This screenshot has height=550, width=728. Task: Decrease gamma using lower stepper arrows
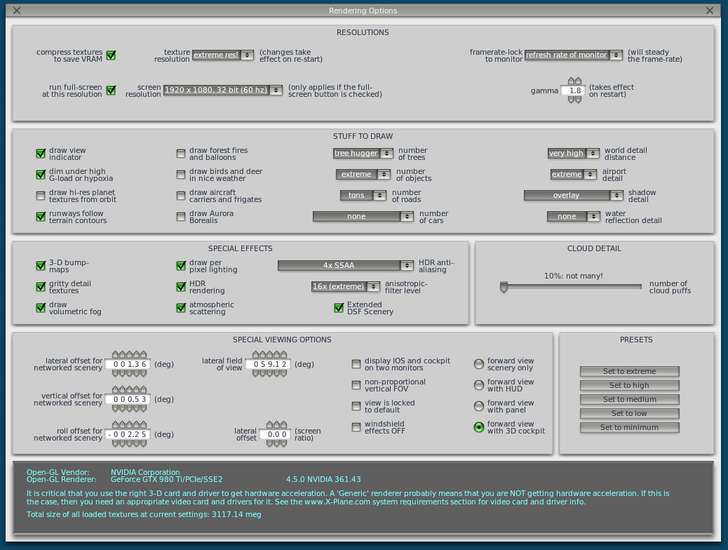[575, 99]
